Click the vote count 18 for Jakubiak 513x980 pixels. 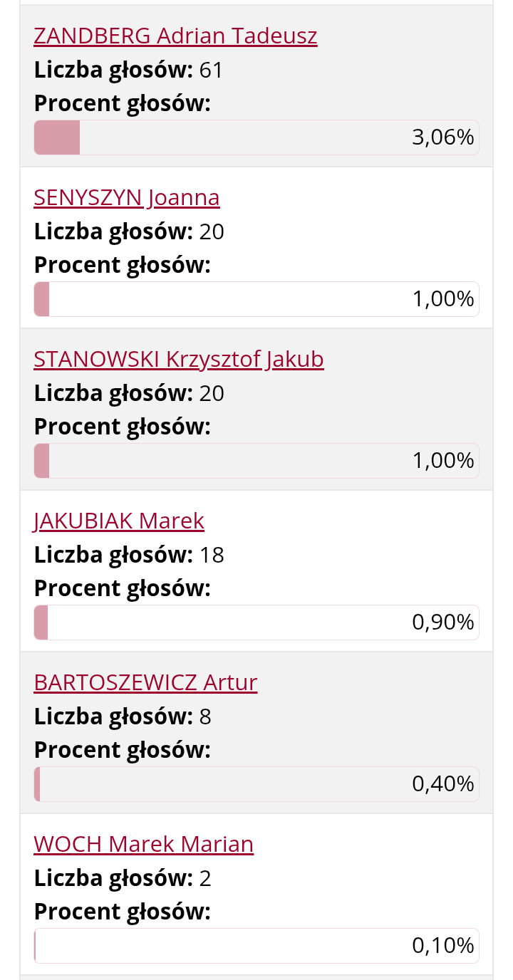[212, 556]
